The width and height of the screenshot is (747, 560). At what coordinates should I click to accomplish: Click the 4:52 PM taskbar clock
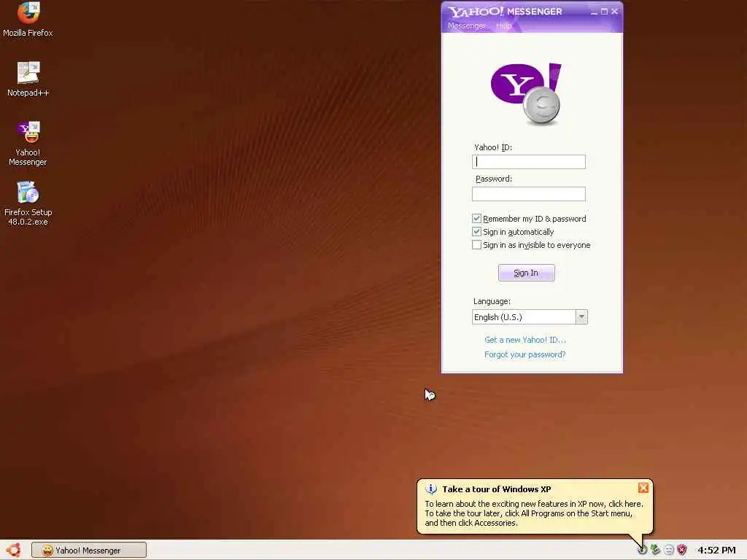(716, 550)
